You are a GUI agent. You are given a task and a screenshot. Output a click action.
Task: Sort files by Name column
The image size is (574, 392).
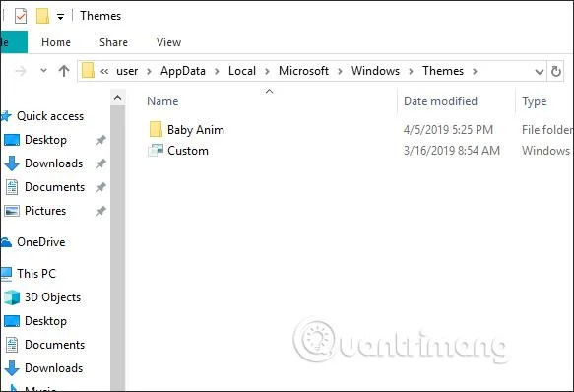(162, 101)
